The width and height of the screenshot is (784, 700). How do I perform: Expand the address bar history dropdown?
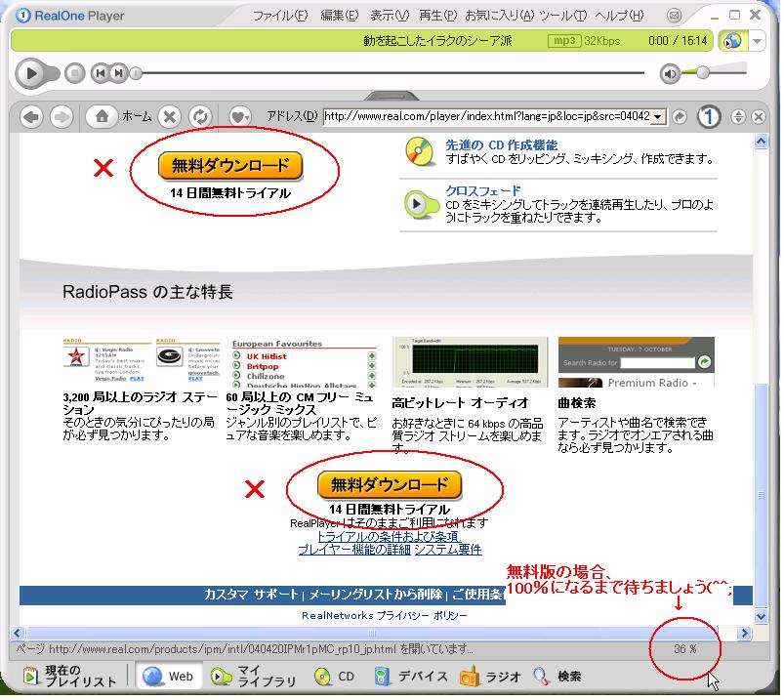658,117
